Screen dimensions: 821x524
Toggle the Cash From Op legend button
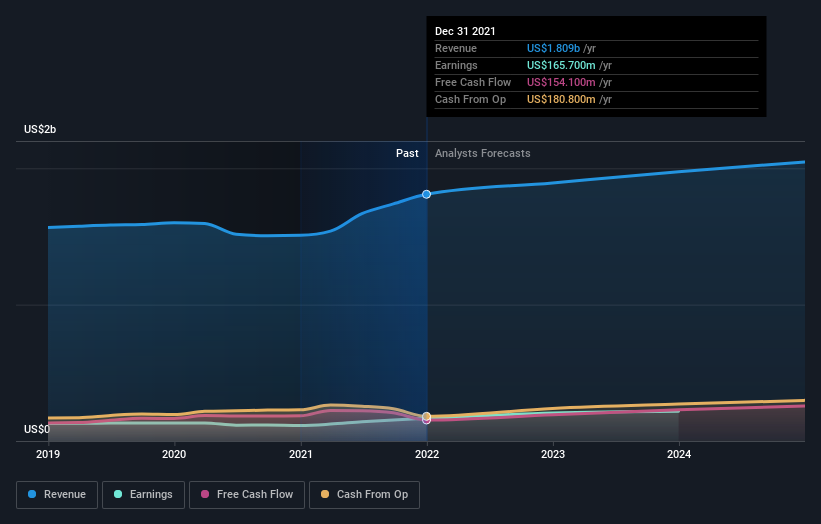coord(364,495)
